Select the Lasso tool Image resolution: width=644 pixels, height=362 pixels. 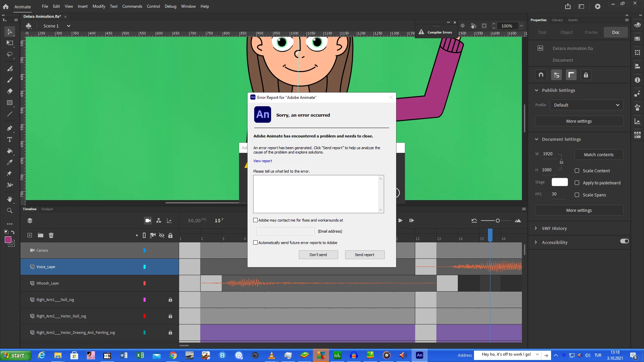click(x=10, y=54)
